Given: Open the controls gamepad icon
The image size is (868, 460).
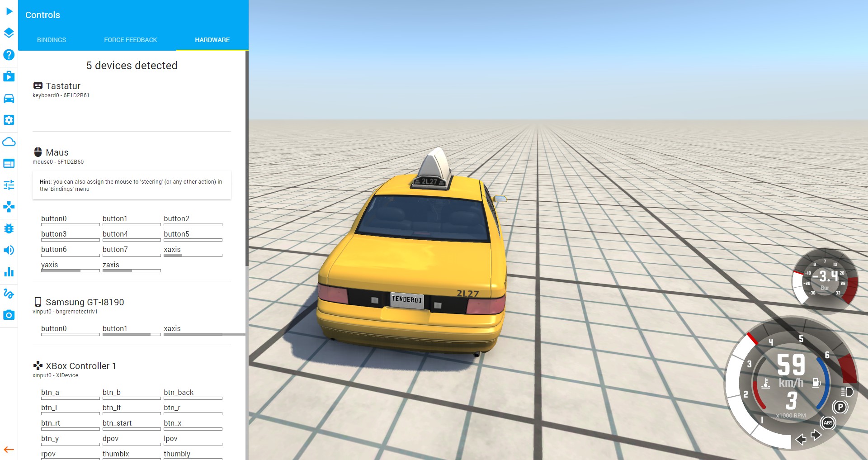Looking at the screenshot, I should click(9, 207).
